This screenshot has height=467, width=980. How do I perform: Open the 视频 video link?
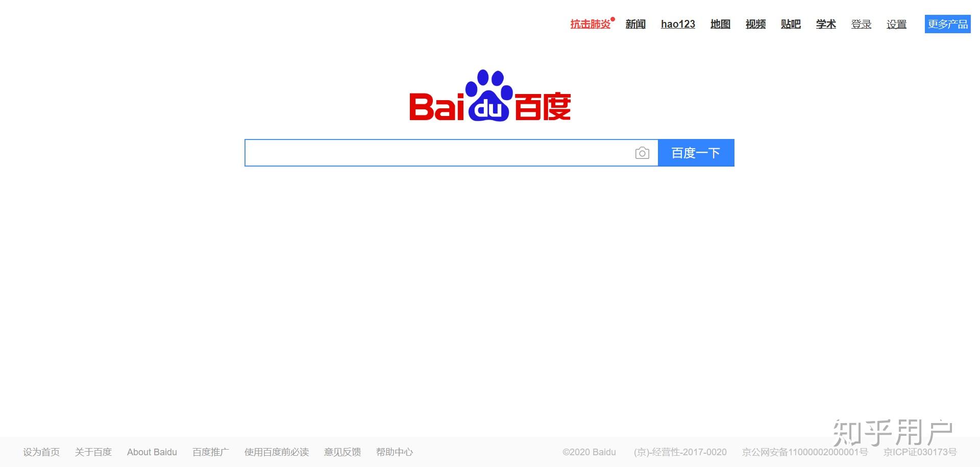(x=755, y=24)
